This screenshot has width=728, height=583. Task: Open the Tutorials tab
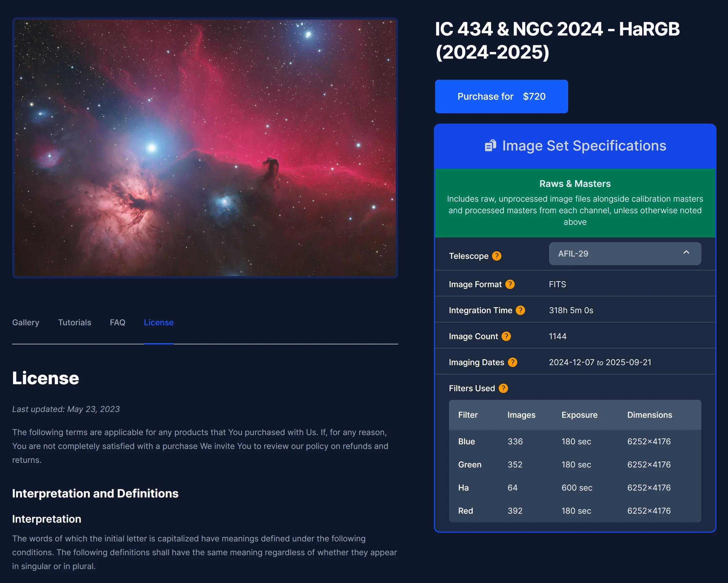tap(75, 322)
